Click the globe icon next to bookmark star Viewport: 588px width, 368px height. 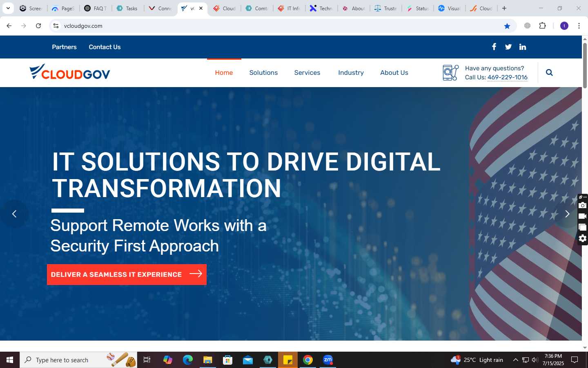[528, 26]
